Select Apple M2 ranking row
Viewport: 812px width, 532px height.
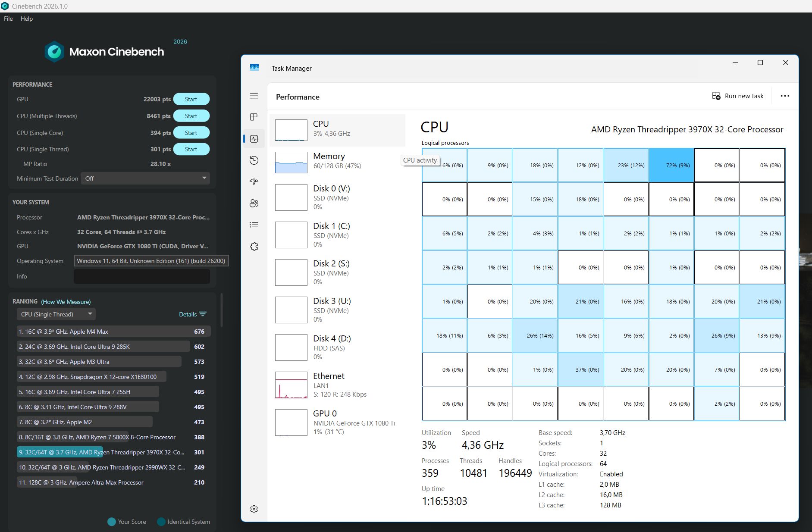(x=114, y=422)
